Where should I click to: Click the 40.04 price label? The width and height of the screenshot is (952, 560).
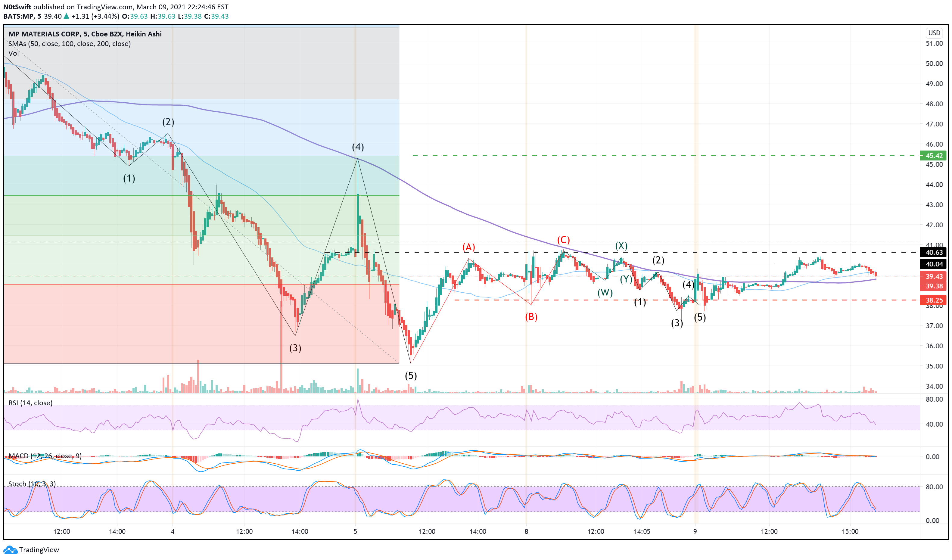[934, 264]
